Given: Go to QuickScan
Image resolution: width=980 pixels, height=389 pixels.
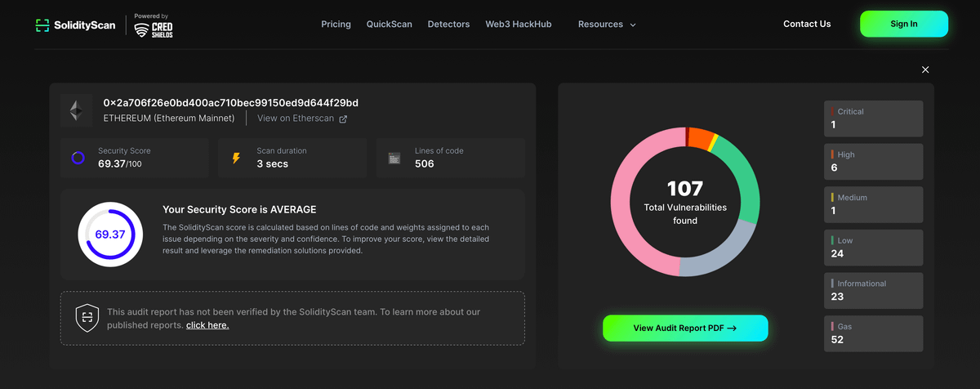Looking at the screenshot, I should tap(389, 25).
